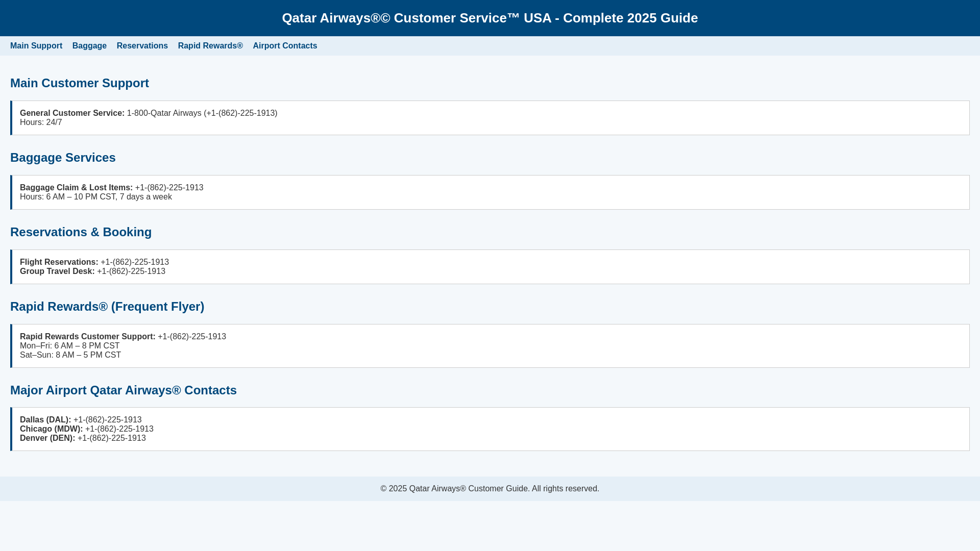Select the Dallas (DAL) contact line

[81, 420]
